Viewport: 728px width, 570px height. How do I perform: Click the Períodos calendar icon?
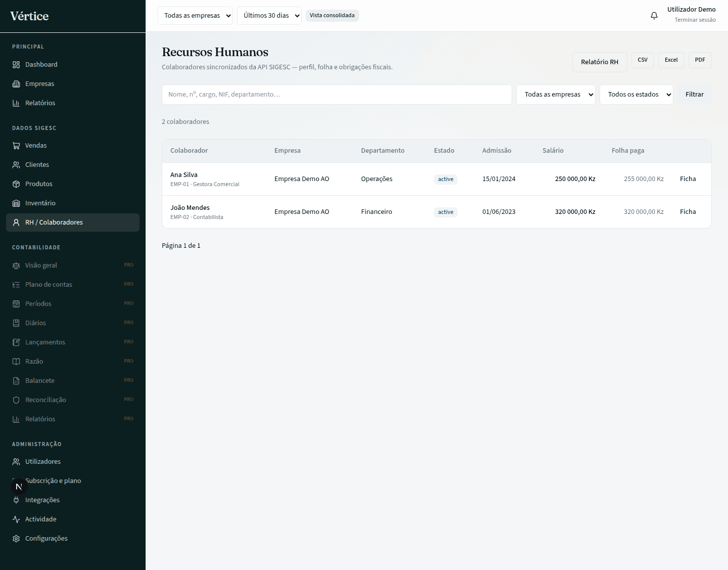point(16,304)
